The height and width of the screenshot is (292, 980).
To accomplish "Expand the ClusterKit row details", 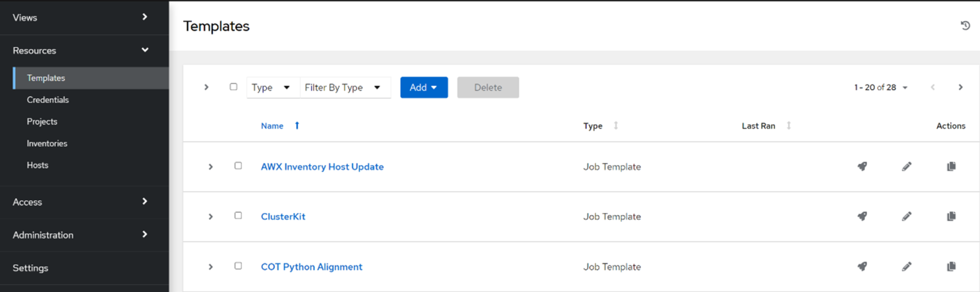I will click(210, 216).
